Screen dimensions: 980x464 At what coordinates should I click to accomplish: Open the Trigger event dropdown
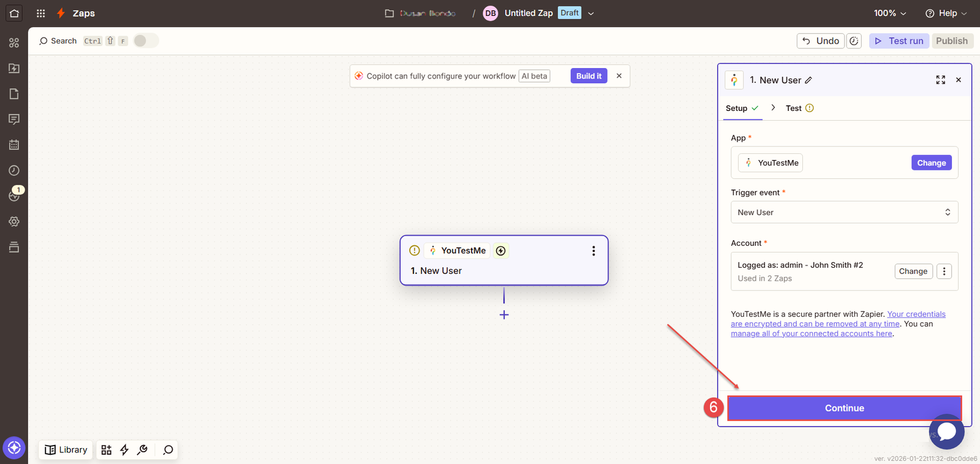pyautogui.click(x=843, y=212)
